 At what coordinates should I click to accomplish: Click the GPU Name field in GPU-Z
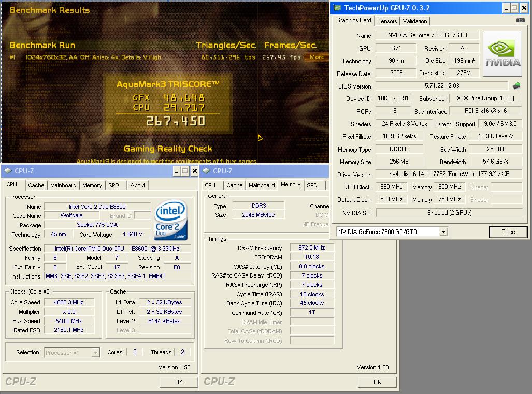pos(427,35)
